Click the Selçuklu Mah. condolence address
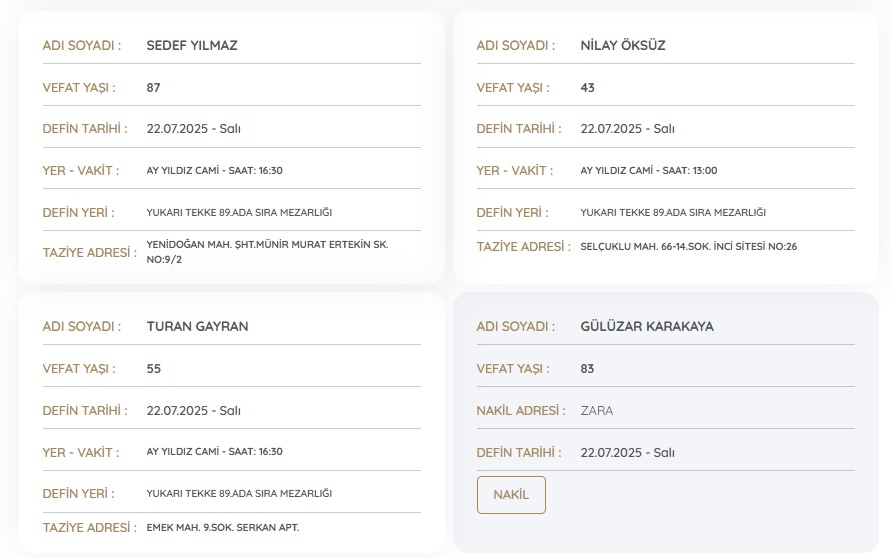The width and height of the screenshot is (891, 558). 688,246
